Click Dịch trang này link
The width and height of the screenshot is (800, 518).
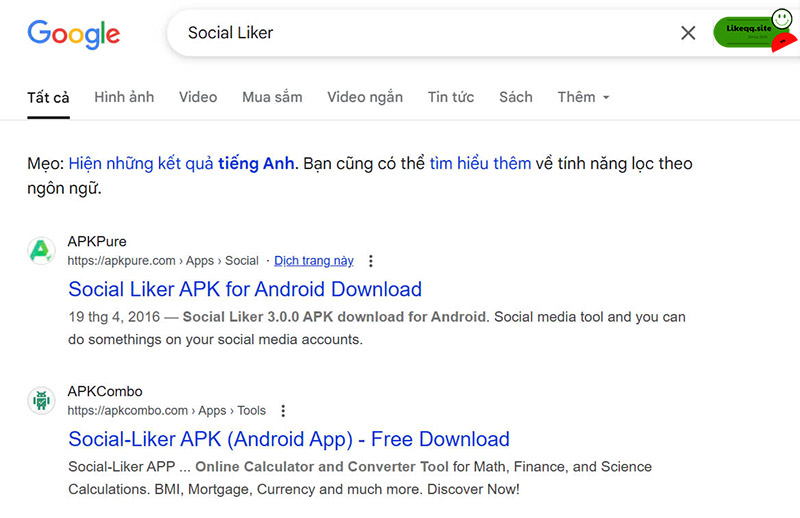(x=314, y=261)
